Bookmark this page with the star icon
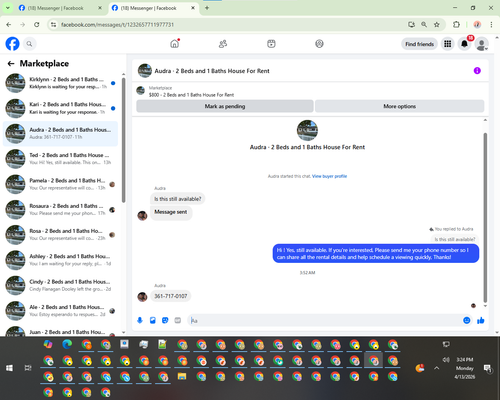 click(x=437, y=24)
